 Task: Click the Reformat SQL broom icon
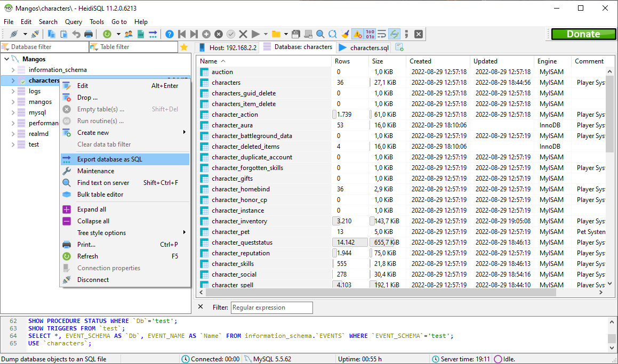point(346,34)
